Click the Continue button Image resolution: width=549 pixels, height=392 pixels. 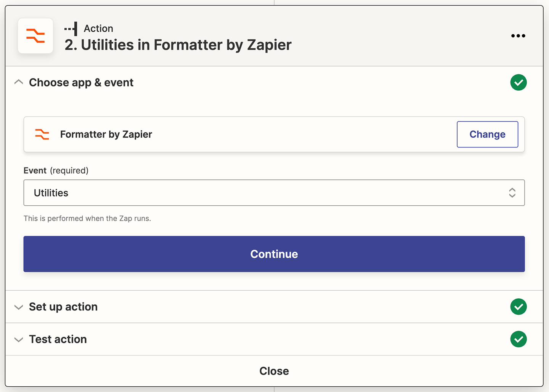click(274, 254)
